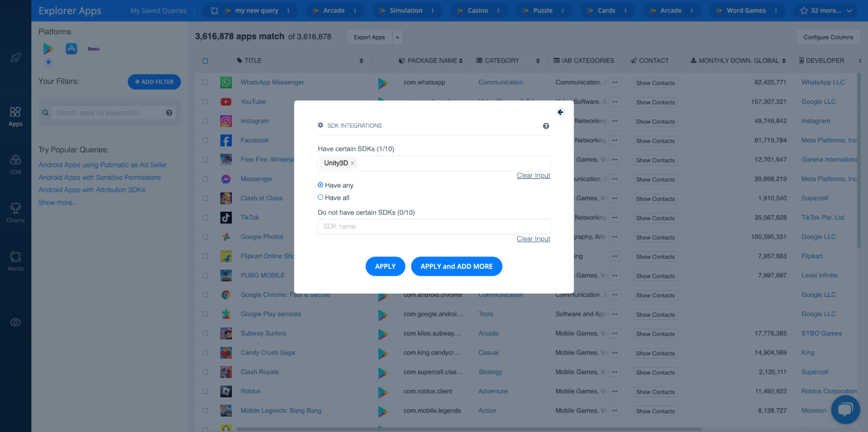Open options menu for my new query tab
The height and width of the screenshot is (432, 868).
[x=288, y=11]
